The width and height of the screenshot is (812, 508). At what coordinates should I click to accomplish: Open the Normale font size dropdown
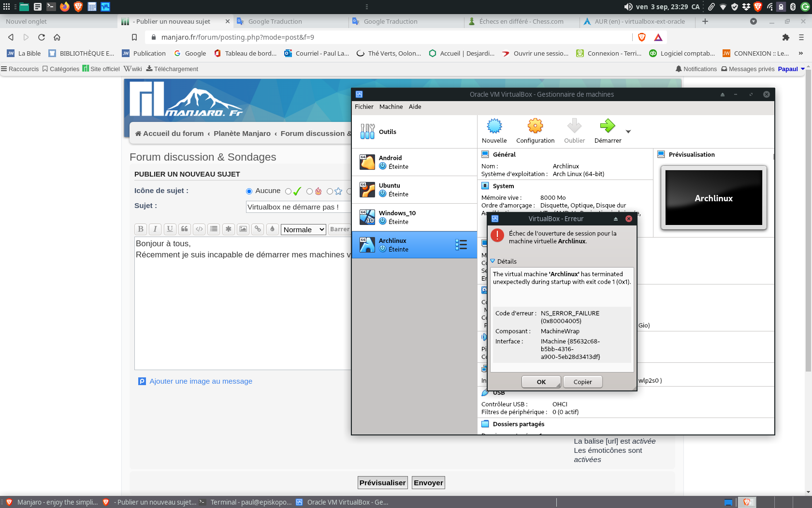(x=304, y=230)
